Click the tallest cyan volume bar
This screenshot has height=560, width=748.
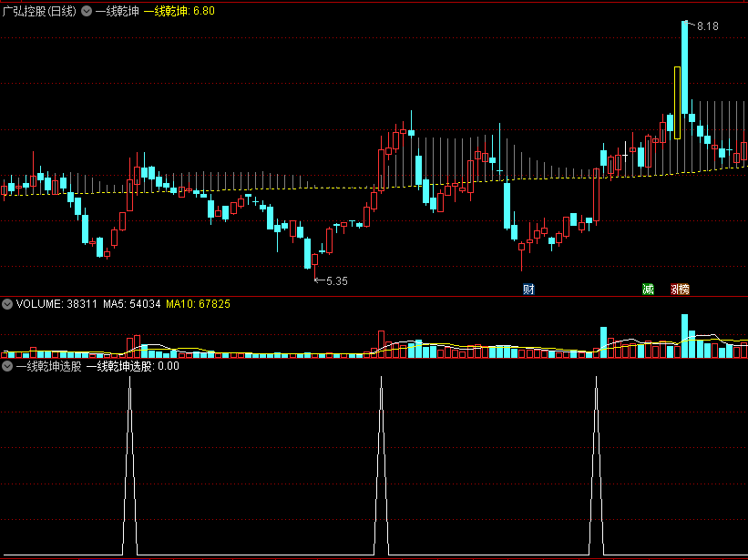[x=685, y=336]
